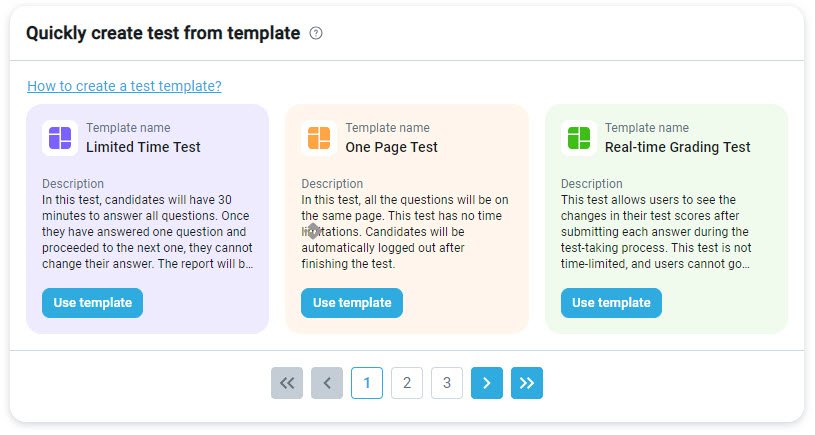
Task: Click the Limited Time Test title
Action: coord(143,147)
